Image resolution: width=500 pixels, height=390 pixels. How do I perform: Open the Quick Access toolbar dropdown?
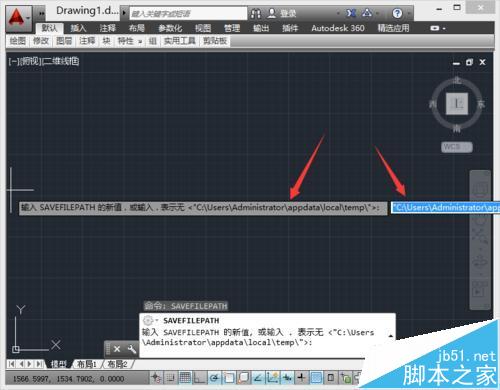(41, 13)
